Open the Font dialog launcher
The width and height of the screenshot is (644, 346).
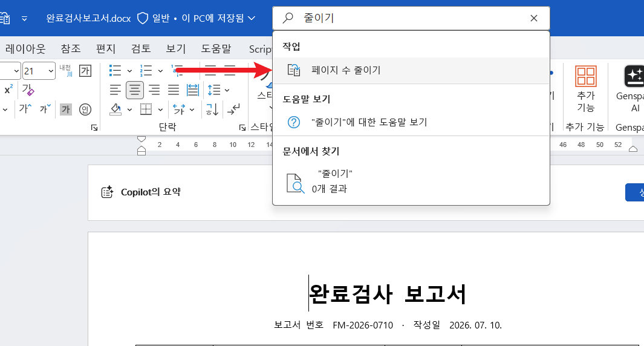click(94, 128)
